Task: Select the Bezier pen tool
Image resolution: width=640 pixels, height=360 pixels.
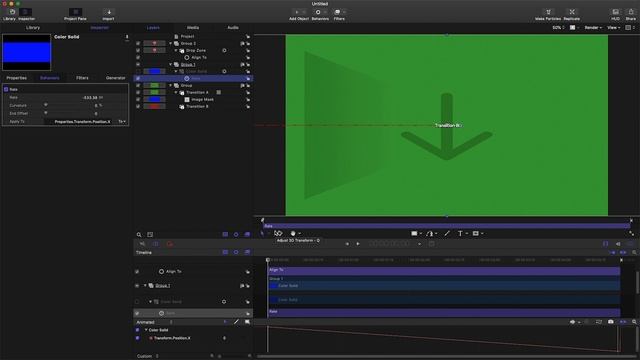Action: pos(430,233)
